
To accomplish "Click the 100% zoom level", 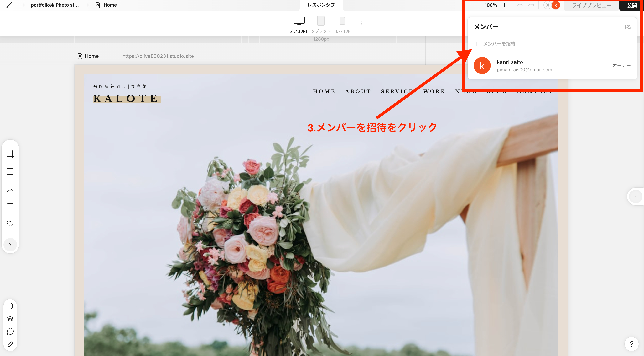I will (x=491, y=5).
